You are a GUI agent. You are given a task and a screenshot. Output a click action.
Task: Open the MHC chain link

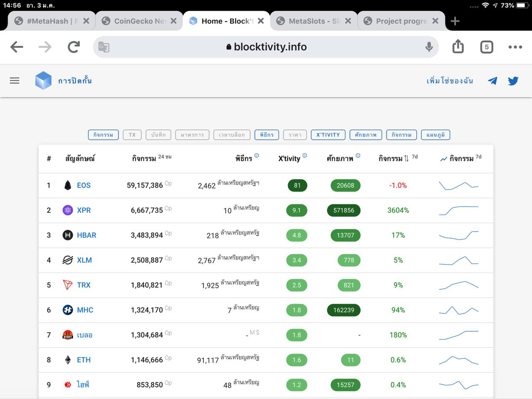pos(85,310)
